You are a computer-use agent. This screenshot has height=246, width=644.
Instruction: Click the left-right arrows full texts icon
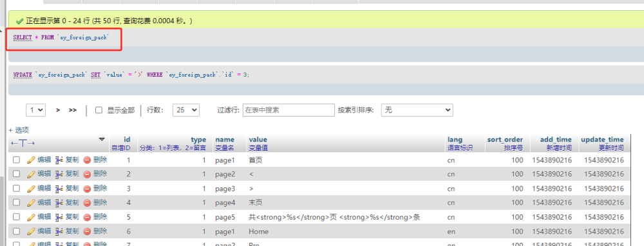(x=23, y=143)
